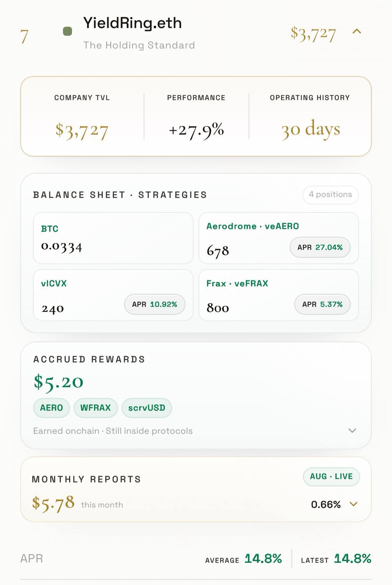
Task: Open the BTC position card
Action: click(113, 238)
